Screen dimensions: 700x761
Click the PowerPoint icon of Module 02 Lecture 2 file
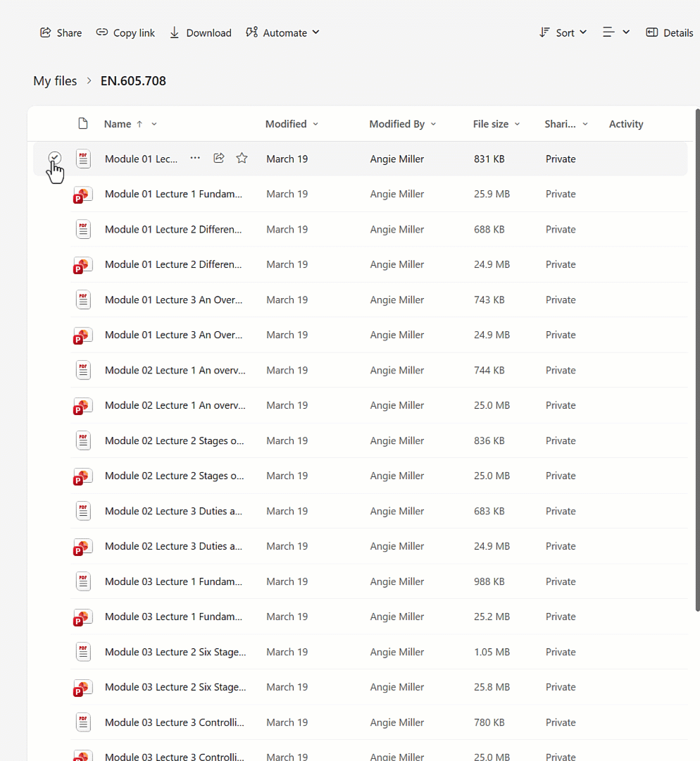82,476
